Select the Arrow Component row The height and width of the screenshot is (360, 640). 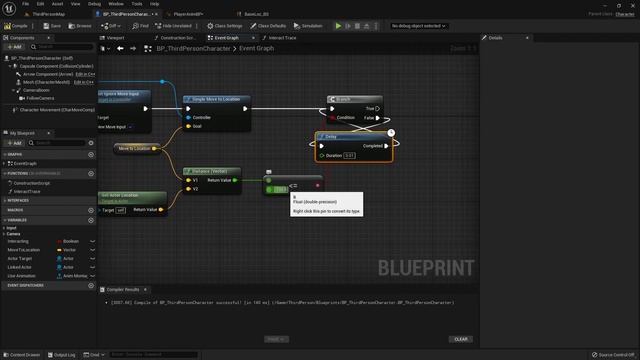[48, 74]
